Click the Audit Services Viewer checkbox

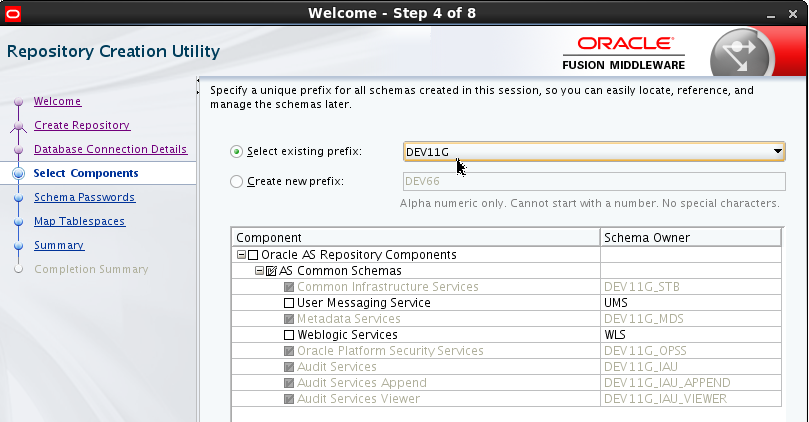(x=289, y=399)
